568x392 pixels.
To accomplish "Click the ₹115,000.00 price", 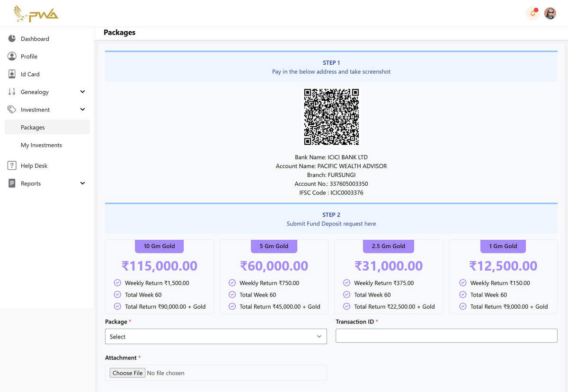I will click(x=160, y=266).
